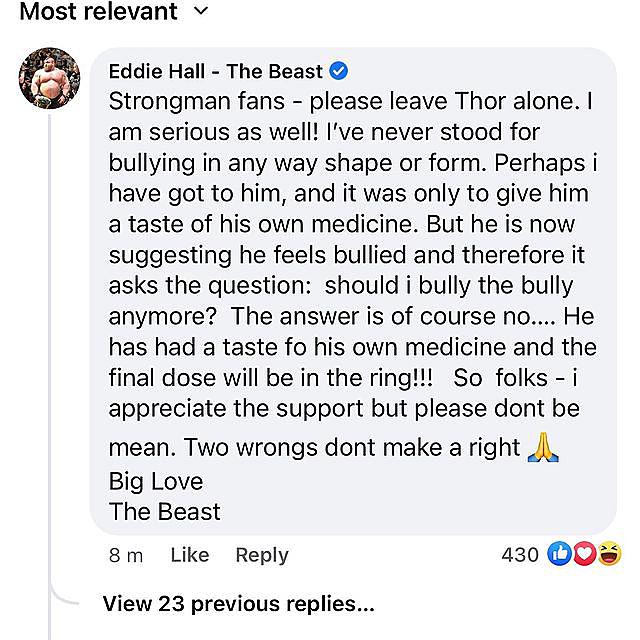Click the red heart reaction icon
This screenshot has width=640, height=640.
tap(584, 554)
